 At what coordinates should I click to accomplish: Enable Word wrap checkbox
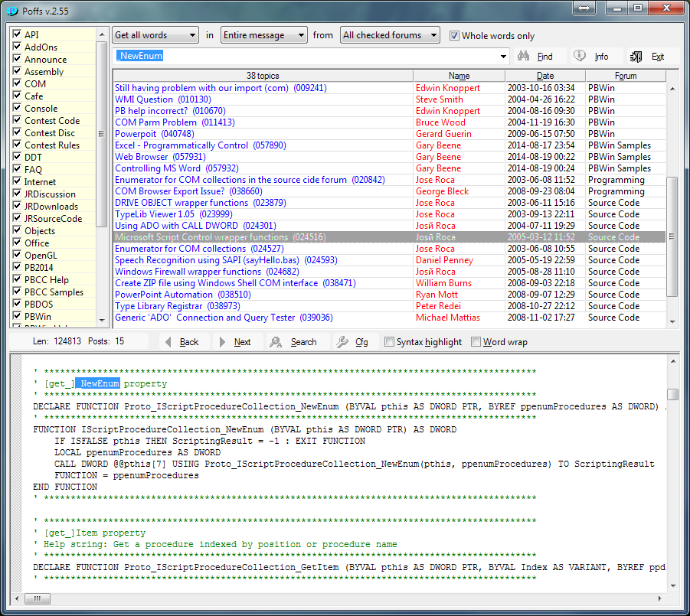476,342
